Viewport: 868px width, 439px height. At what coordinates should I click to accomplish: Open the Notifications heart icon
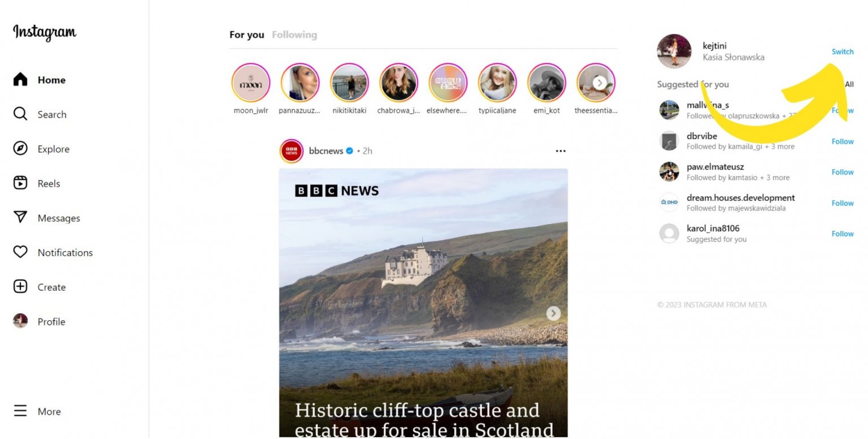[x=20, y=252]
